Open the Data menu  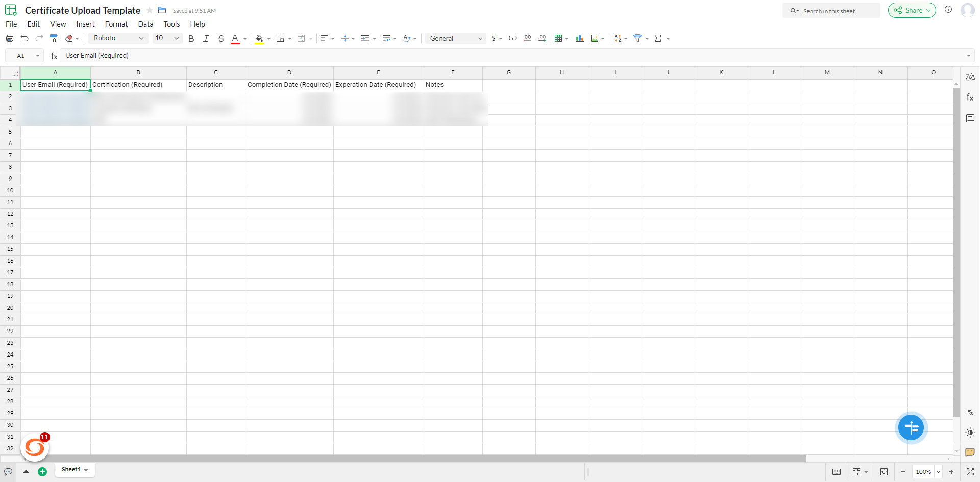pos(145,24)
